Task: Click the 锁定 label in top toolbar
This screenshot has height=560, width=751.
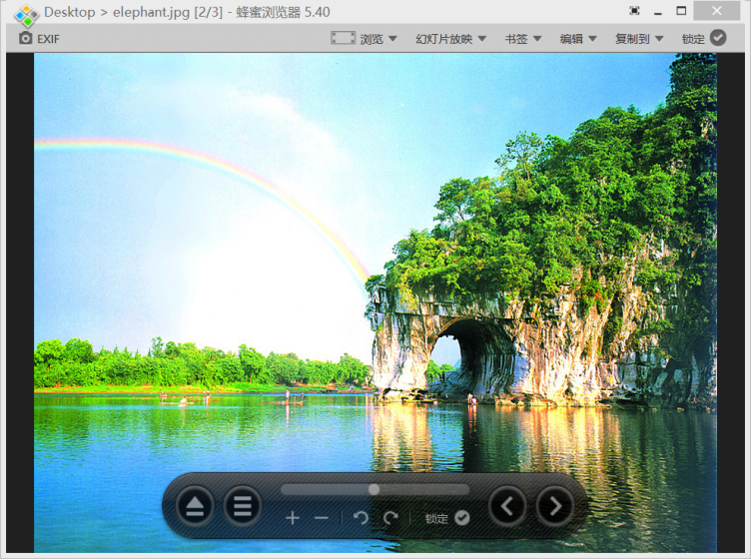Action: pyautogui.click(x=693, y=39)
